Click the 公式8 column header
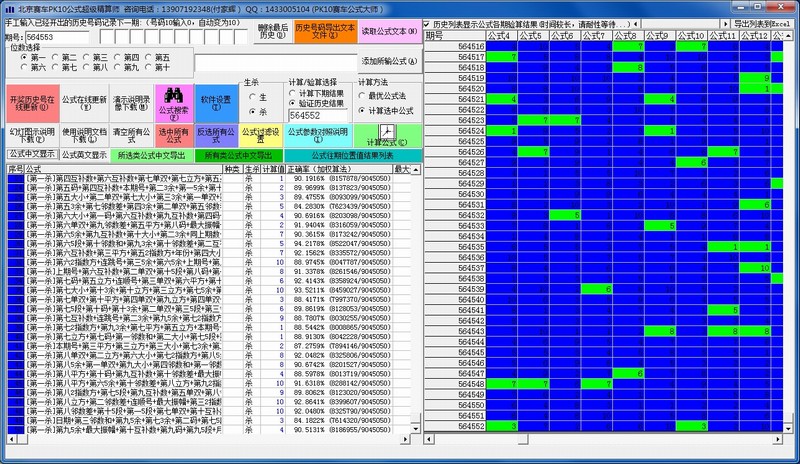 pos(628,35)
